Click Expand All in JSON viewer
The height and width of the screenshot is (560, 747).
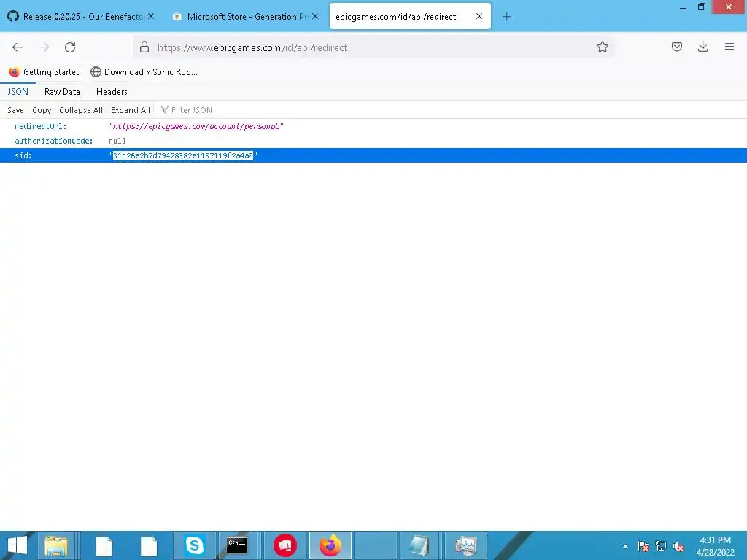131,110
